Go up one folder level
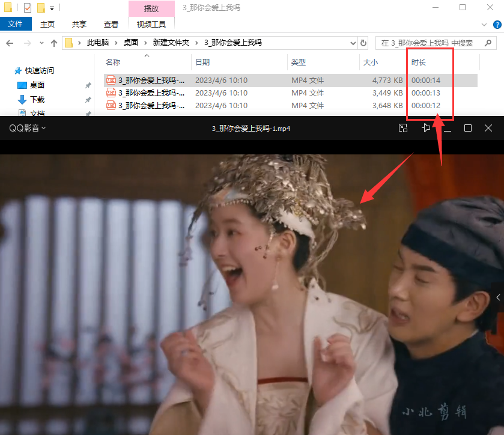The width and height of the screenshot is (504, 435). (x=54, y=43)
